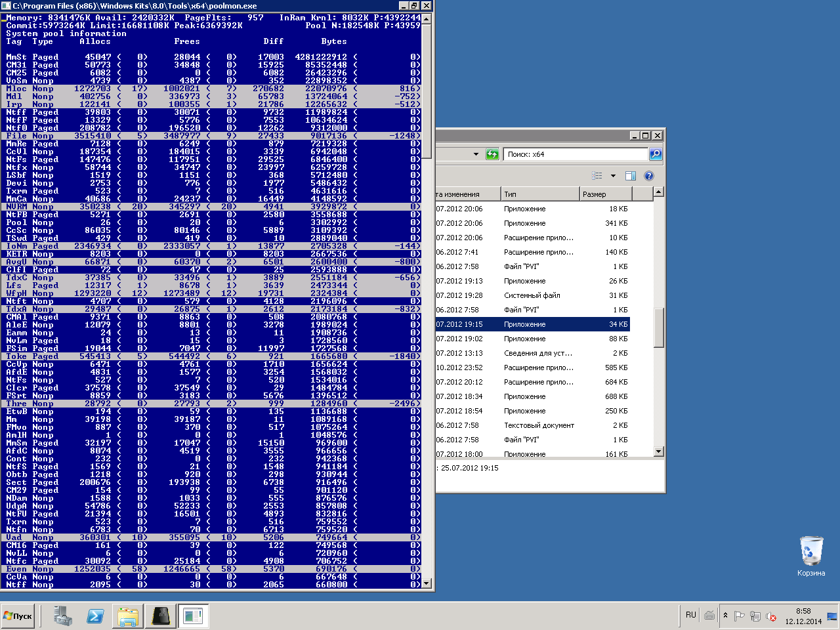Click the Mloc Nonp row in poolmon

pos(211,89)
